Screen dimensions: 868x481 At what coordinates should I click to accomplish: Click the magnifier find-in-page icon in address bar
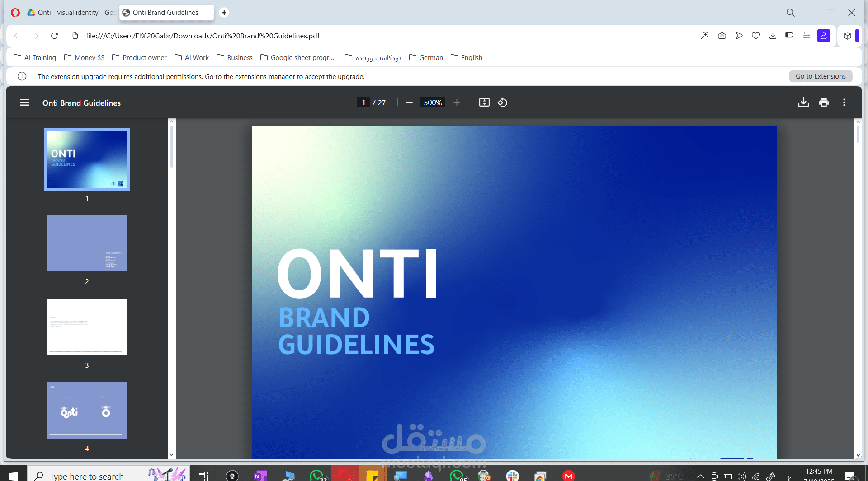[705, 36]
